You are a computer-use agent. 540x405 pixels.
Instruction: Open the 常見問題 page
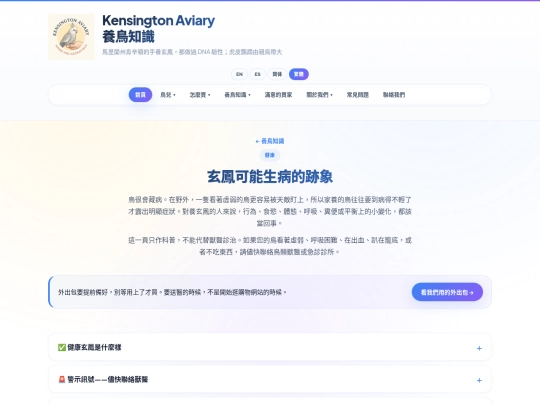click(x=357, y=95)
